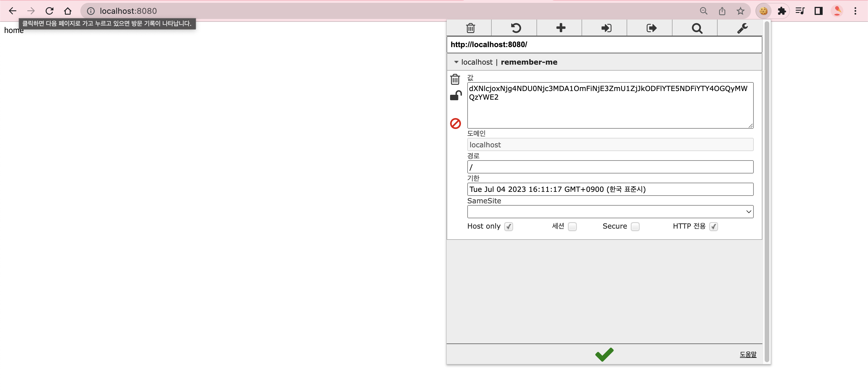868x390 pixels.
Task: Click the 도움말 help link
Action: tap(748, 354)
